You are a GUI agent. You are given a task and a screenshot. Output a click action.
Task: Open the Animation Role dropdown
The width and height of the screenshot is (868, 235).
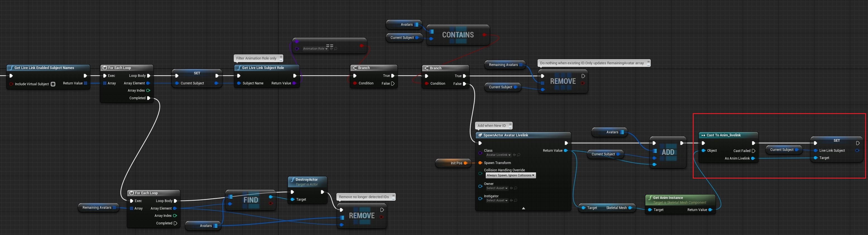(x=315, y=49)
